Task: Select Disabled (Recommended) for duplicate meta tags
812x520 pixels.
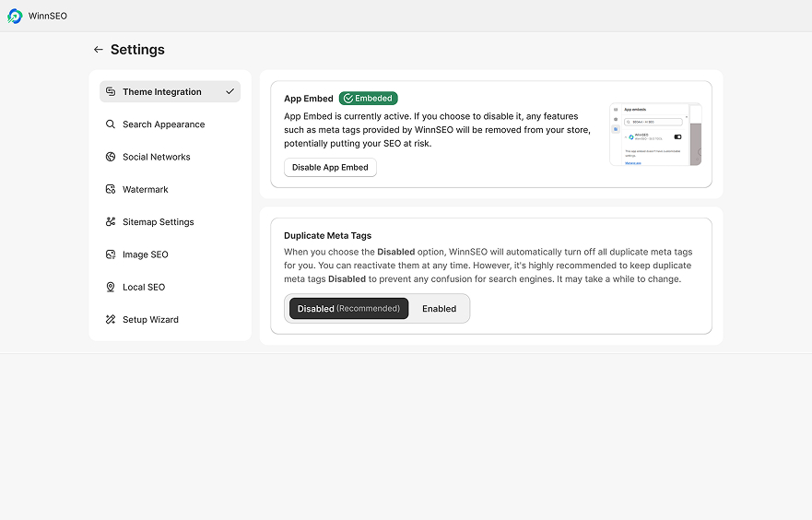Action: [x=348, y=309]
